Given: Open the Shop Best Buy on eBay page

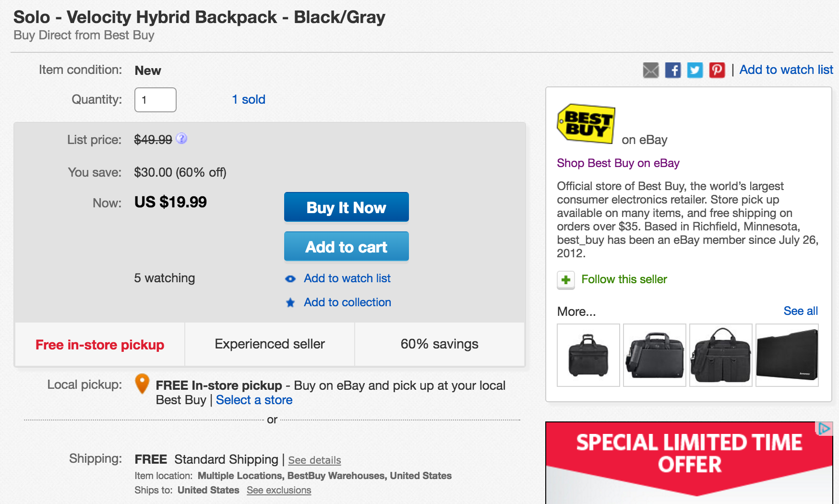Looking at the screenshot, I should pos(618,163).
